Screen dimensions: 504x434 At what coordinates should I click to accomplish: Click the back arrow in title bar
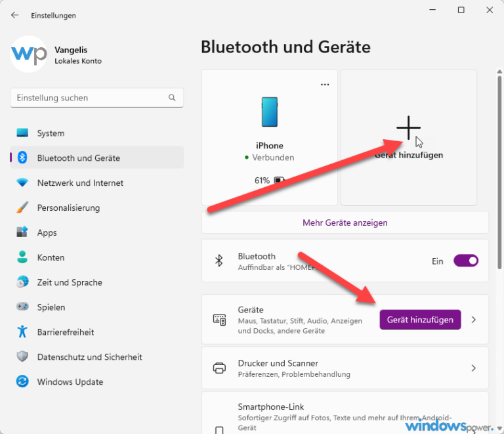15,15
